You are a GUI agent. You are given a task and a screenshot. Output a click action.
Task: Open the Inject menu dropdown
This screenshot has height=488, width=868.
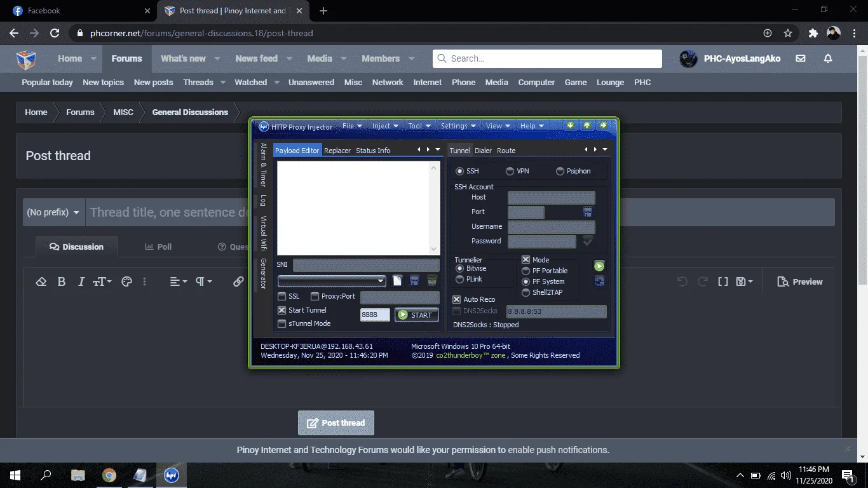pos(385,126)
